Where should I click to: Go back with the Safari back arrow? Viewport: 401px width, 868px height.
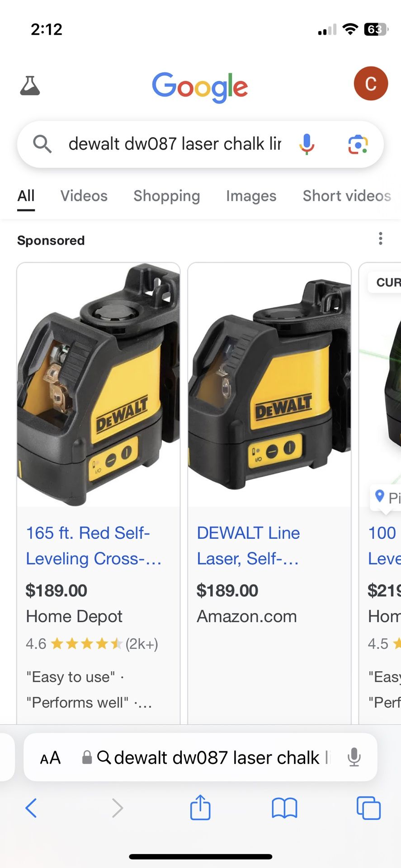click(31, 808)
